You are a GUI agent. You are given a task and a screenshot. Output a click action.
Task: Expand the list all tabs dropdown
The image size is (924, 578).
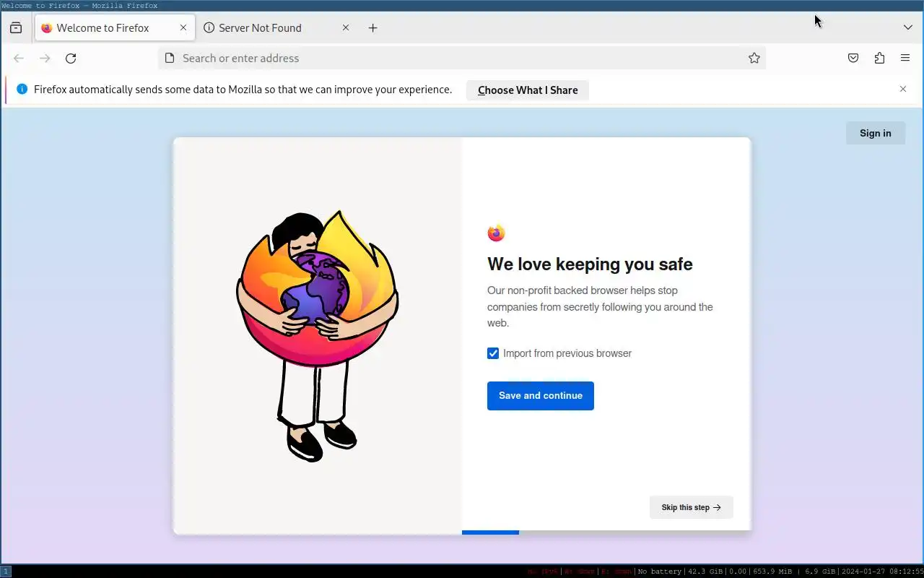tap(908, 28)
